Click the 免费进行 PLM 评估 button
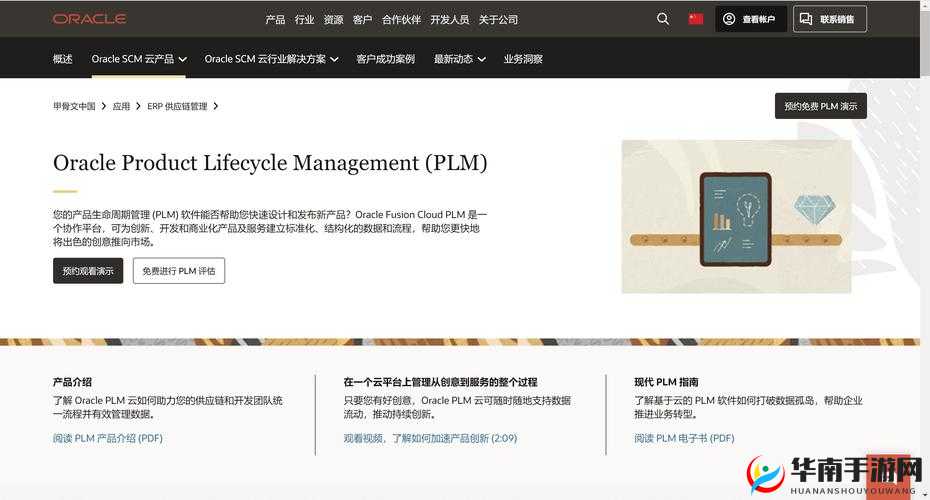This screenshot has width=930, height=500. [x=179, y=270]
